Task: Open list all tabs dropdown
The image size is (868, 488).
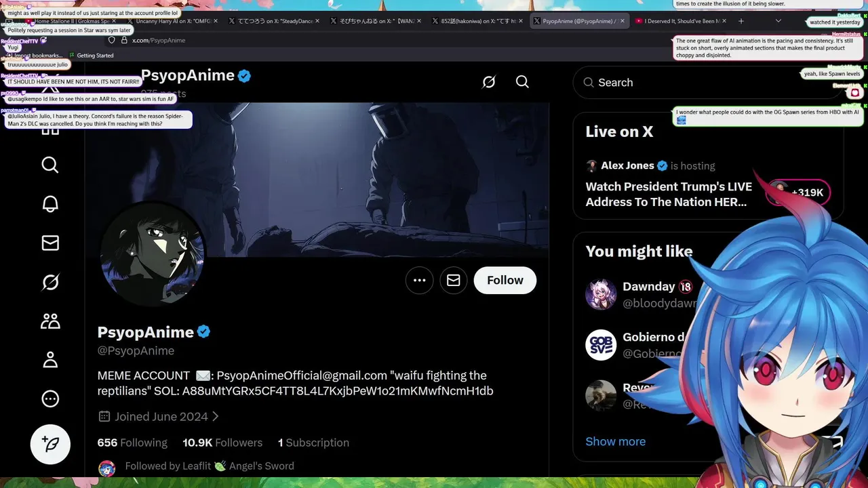Action: pos(778,21)
